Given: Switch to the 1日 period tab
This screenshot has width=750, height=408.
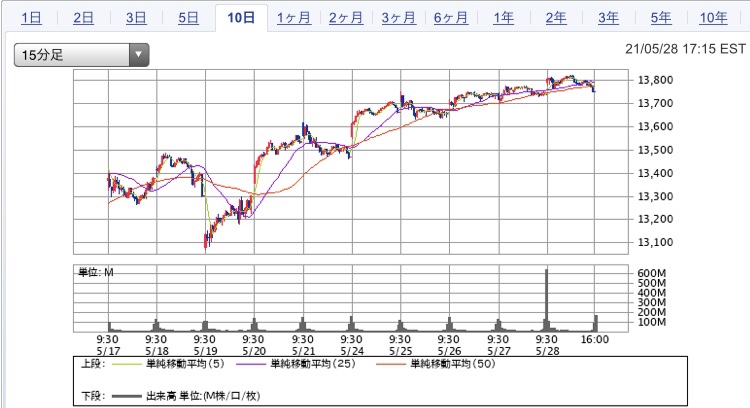Looking at the screenshot, I should 32,18.
